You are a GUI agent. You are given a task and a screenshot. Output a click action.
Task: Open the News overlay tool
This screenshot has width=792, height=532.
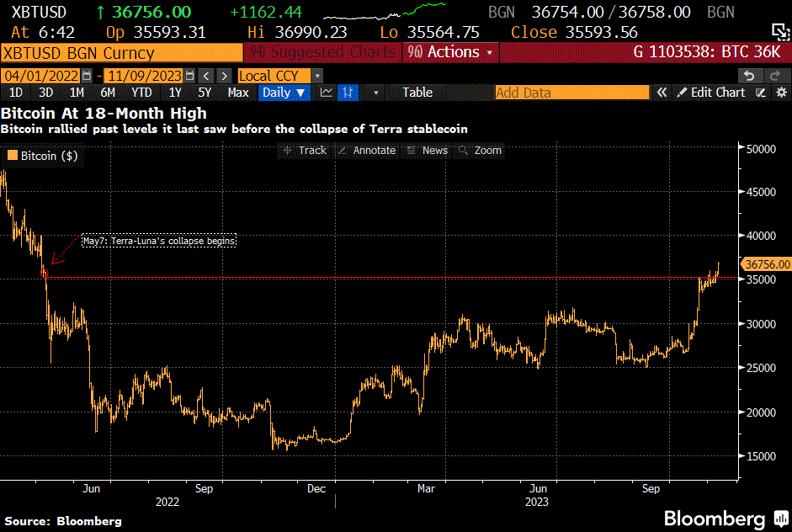click(428, 151)
